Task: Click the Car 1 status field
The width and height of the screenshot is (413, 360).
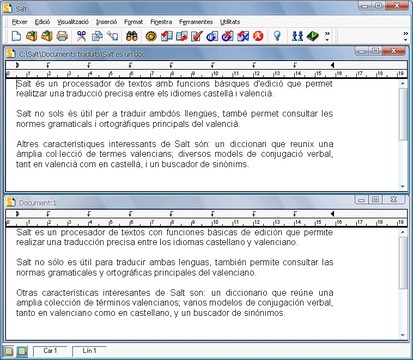Action: coord(50,351)
